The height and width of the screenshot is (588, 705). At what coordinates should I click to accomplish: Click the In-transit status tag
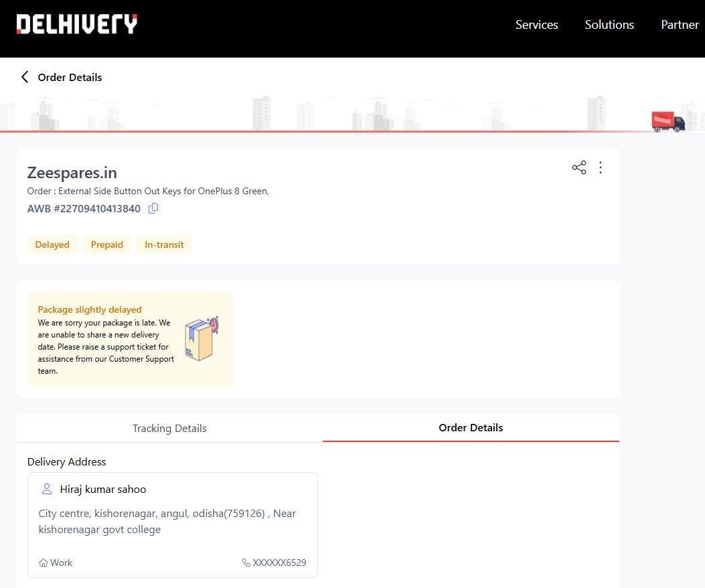pos(164,244)
